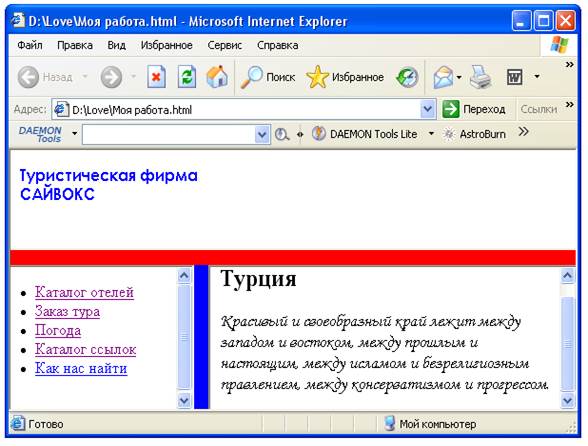
Task: Click DAEMON Tools Lite toolbar button
Action: click(365, 134)
